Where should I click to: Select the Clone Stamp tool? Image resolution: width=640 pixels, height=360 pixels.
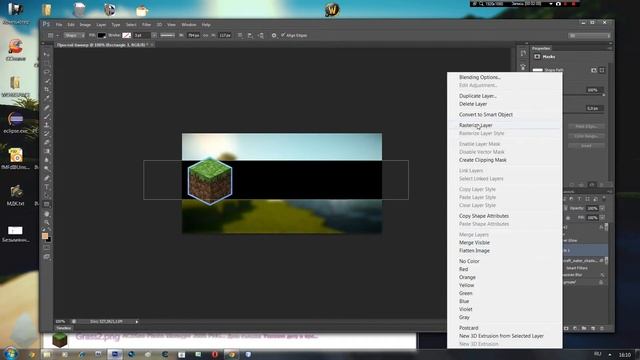(x=47, y=125)
